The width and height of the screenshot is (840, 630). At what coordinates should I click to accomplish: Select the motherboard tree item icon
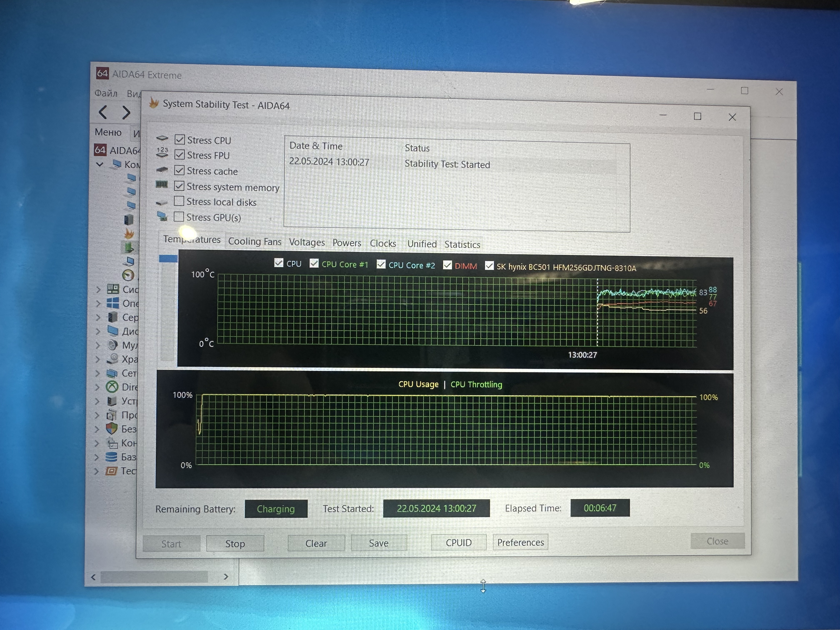click(x=113, y=289)
